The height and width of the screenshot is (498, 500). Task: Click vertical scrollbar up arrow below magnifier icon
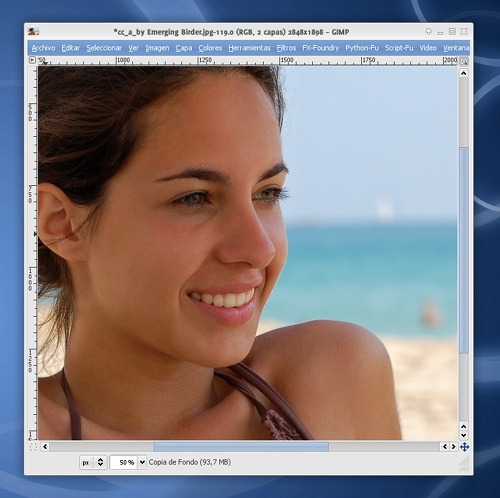point(464,73)
